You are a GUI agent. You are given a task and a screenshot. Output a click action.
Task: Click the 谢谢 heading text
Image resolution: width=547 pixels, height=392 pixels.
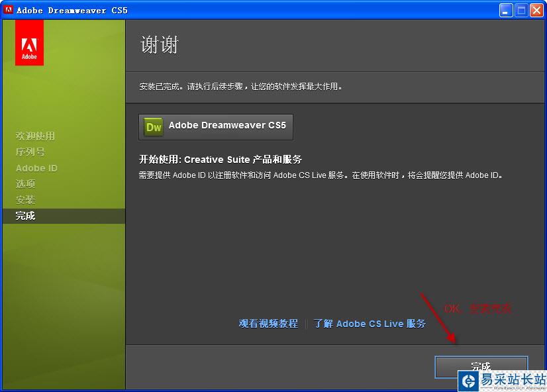(x=160, y=44)
